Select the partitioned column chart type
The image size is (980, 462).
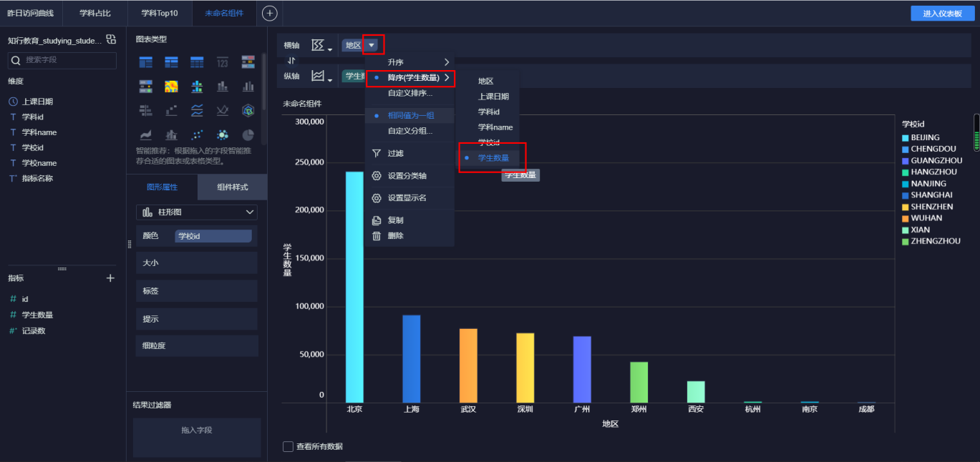(x=197, y=87)
